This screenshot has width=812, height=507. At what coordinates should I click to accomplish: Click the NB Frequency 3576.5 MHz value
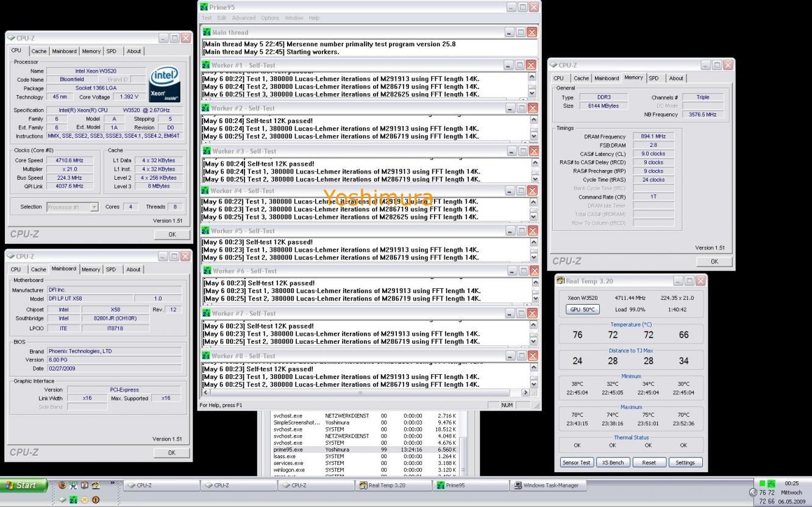tap(703, 115)
